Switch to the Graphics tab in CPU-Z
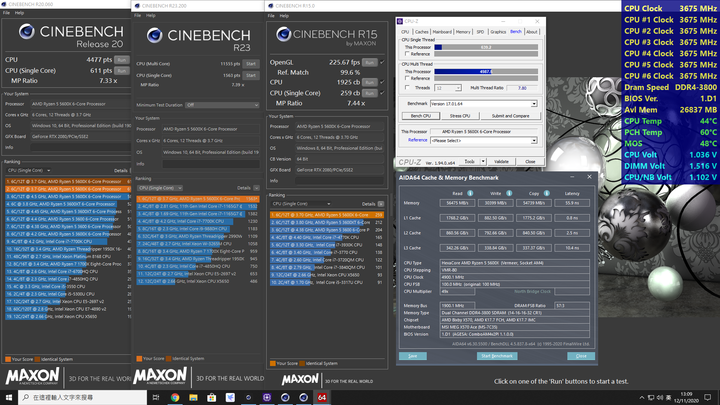The width and height of the screenshot is (720, 405). pyautogui.click(x=498, y=32)
